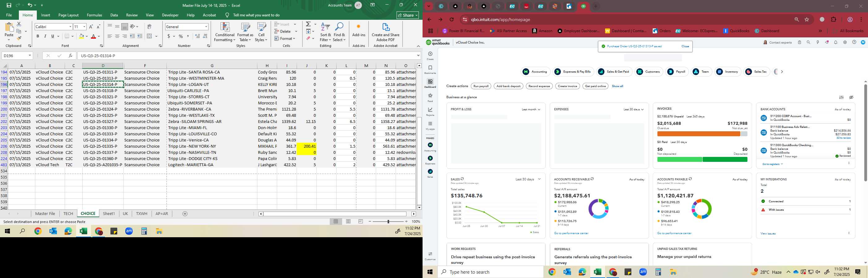868x278 pixels.
Task: Toggle Underline formatting in Excel
Action: click(53, 36)
